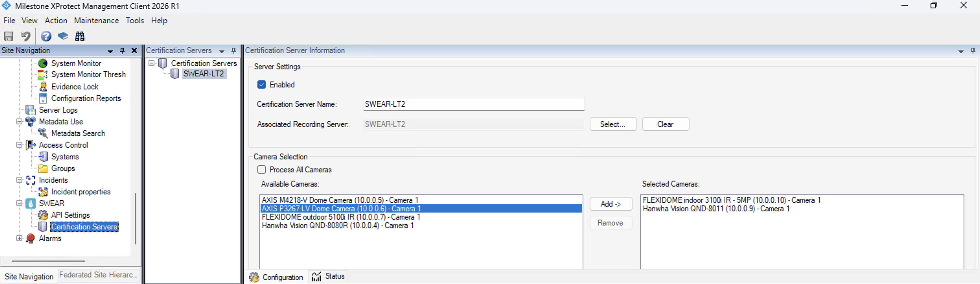Toggle the Enabled checkbox
The image size is (980, 284).
click(x=261, y=85)
